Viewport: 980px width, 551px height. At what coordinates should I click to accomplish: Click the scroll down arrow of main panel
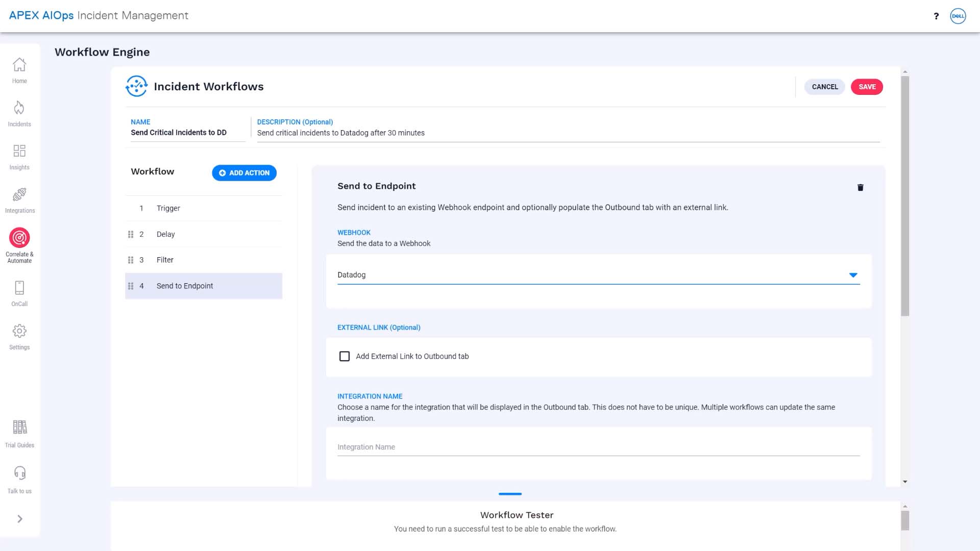905,482
